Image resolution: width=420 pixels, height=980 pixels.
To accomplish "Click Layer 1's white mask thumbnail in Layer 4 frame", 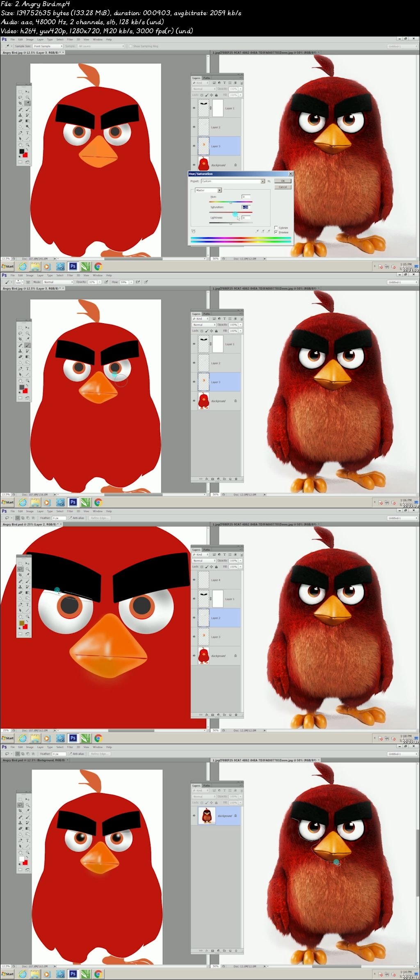I will coord(218,599).
